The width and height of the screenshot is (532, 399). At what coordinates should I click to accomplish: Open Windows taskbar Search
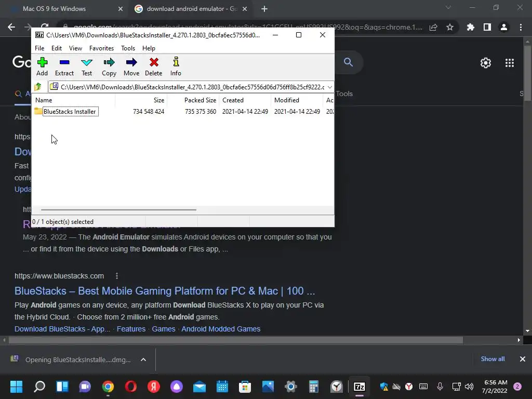39,387
